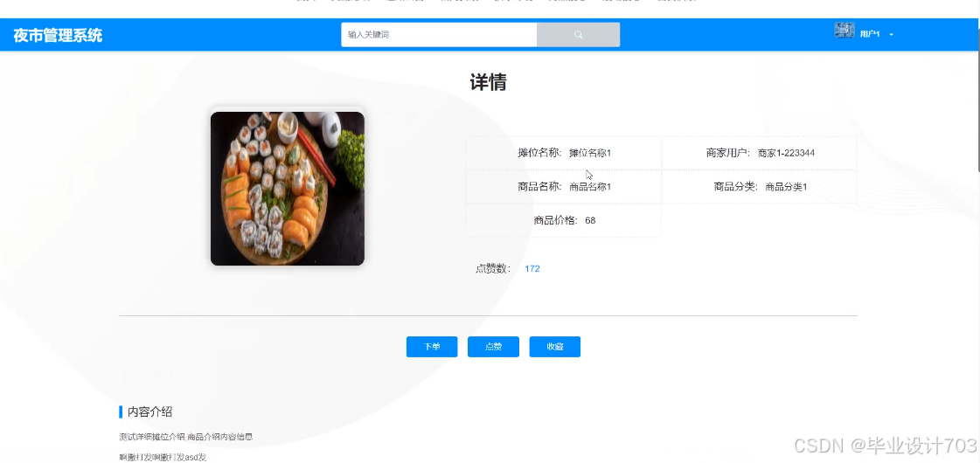This screenshot has height=463, width=980.
Task: Click the 商品价格 label
Action: point(556,220)
